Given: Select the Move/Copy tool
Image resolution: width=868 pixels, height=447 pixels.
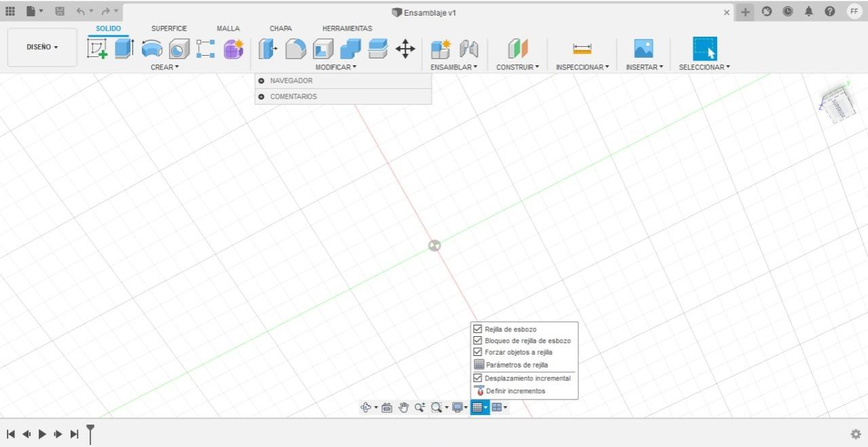Looking at the screenshot, I should point(405,48).
